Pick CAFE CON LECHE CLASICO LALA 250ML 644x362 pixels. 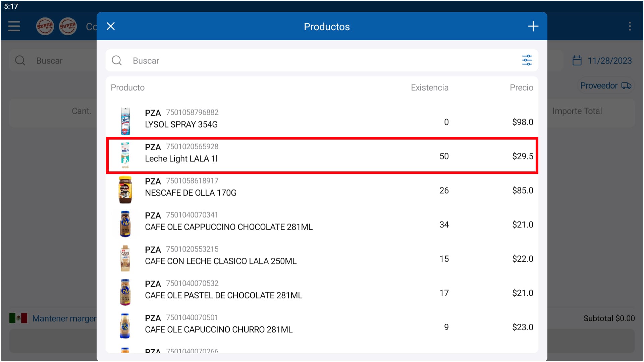(220, 261)
